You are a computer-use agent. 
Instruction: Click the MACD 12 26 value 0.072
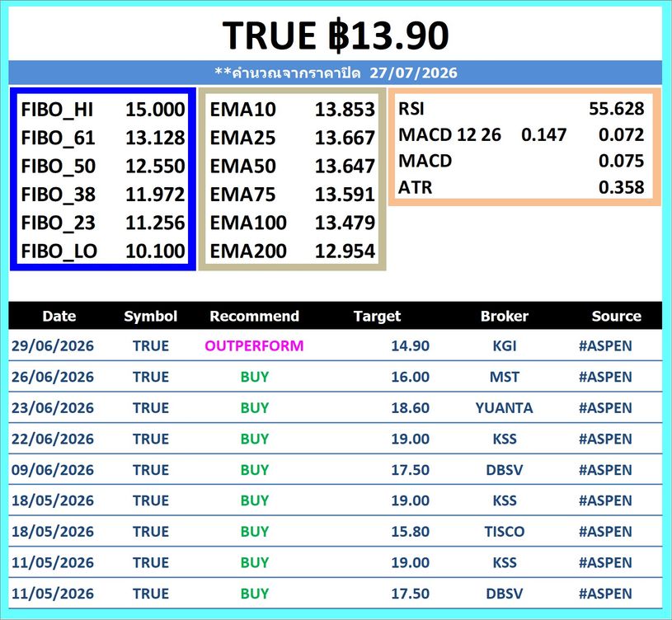pyautogui.click(x=621, y=134)
